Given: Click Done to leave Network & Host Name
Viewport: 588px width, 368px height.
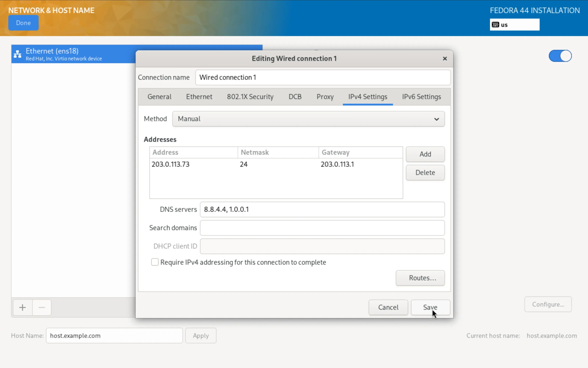Looking at the screenshot, I should [23, 23].
